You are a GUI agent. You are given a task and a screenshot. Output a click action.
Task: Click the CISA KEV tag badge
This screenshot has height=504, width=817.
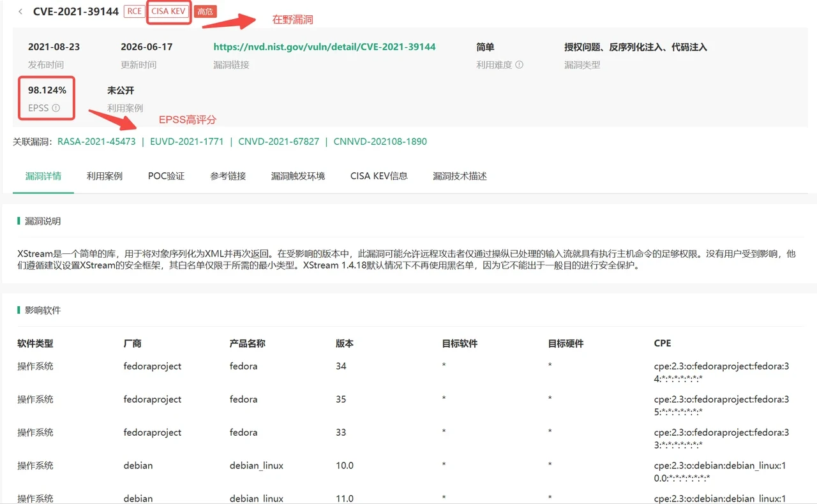pos(169,11)
